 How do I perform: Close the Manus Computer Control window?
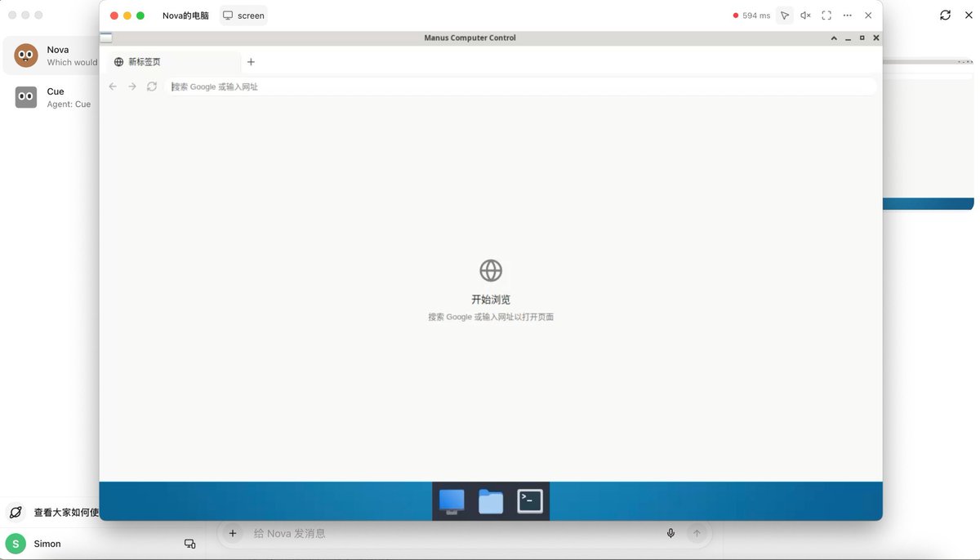click(876, 38)
